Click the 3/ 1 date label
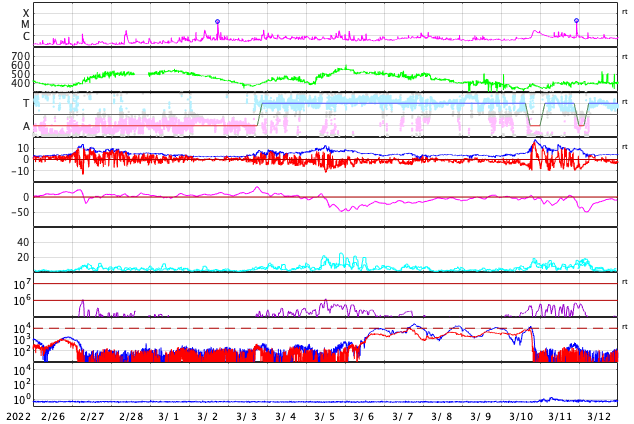The height and width of the screenshot is (424, 634). 169,416
